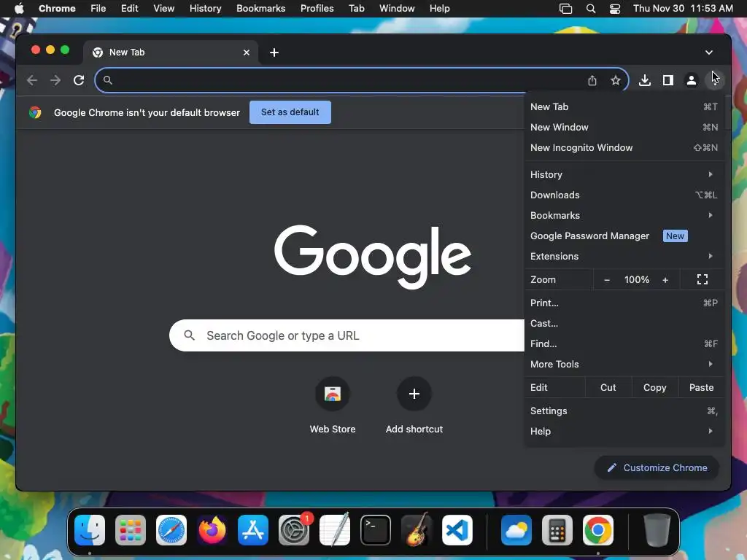Open Trash in the Dock

tap(657, 530)
